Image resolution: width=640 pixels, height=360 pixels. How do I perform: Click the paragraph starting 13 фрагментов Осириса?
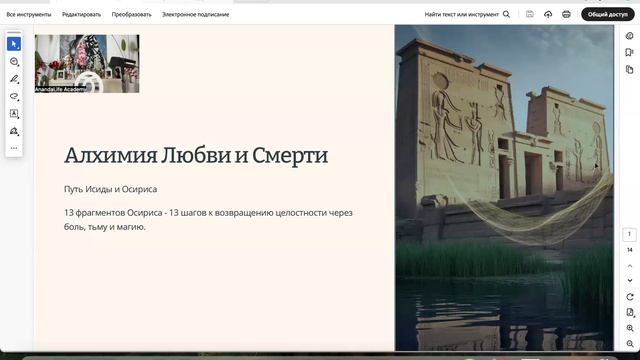pyautogui.click(x=208, y=220)
